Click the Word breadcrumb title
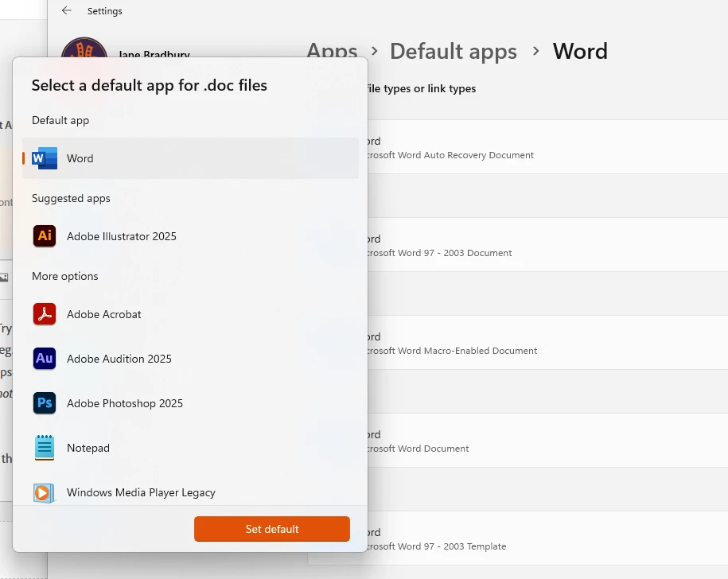This screenshot has height=579, width=728. tap(580, 51)
